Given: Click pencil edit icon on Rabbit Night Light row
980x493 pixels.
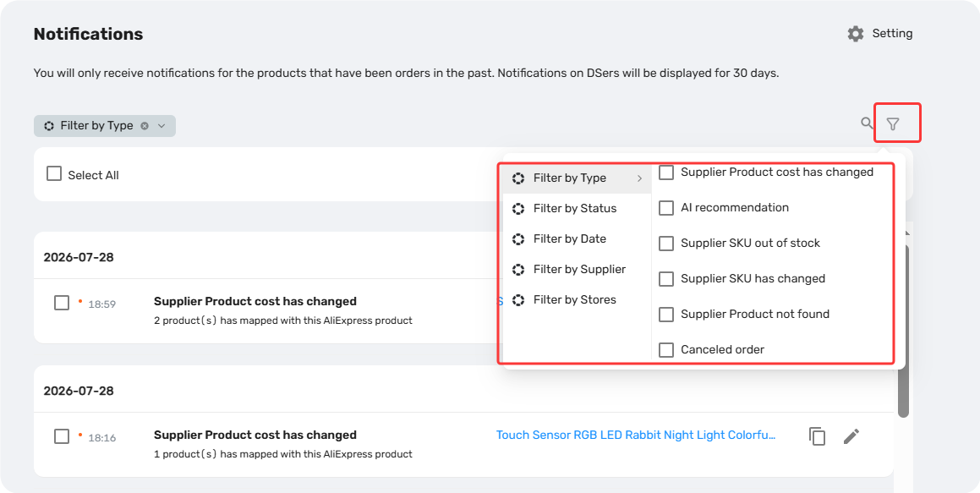Looking at the screenshot, I should [x=851, y=435].
